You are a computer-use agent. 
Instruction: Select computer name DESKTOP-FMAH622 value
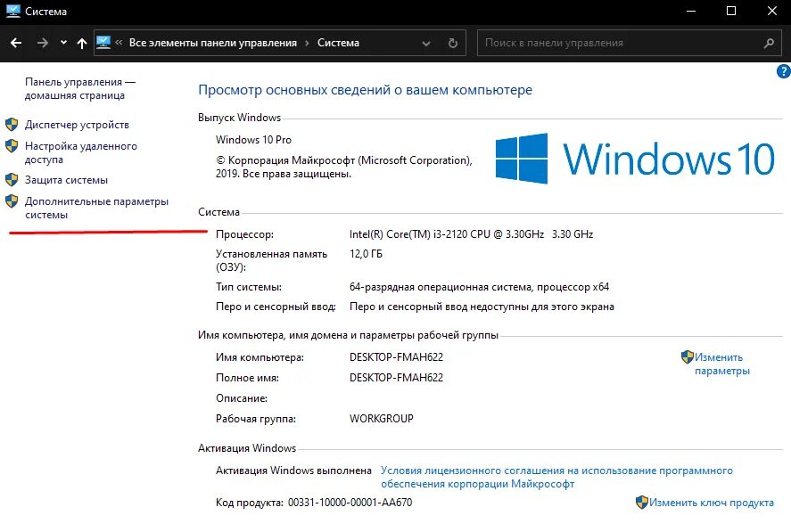point(396,357)
